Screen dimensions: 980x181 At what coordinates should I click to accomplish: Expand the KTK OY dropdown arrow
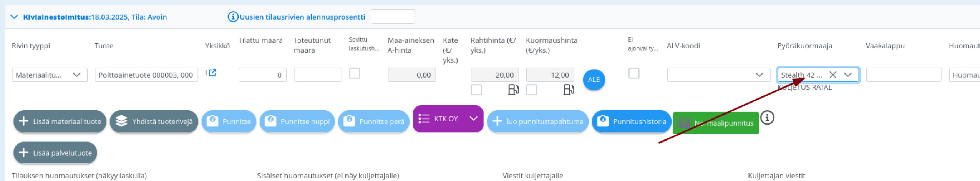(x=473, y=118)
